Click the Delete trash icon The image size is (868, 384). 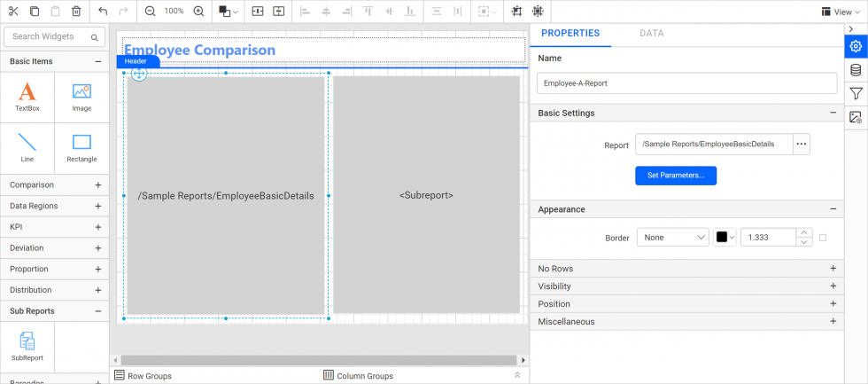[76, 11]
